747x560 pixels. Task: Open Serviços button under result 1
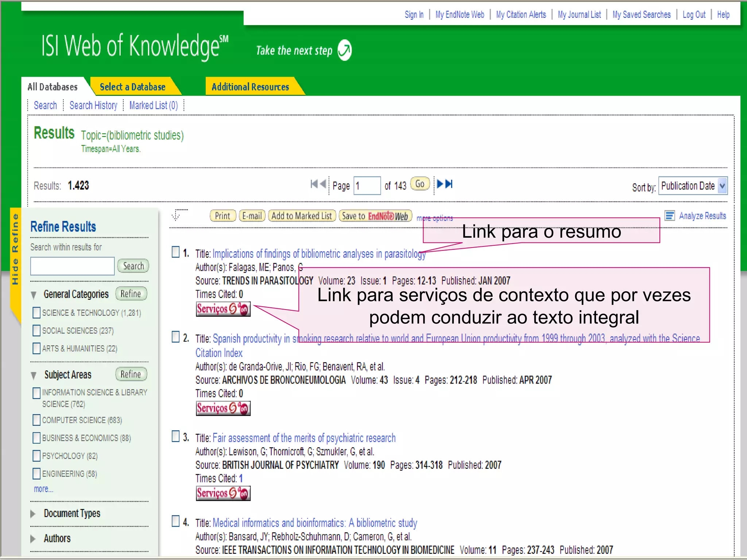pos(223,309)
